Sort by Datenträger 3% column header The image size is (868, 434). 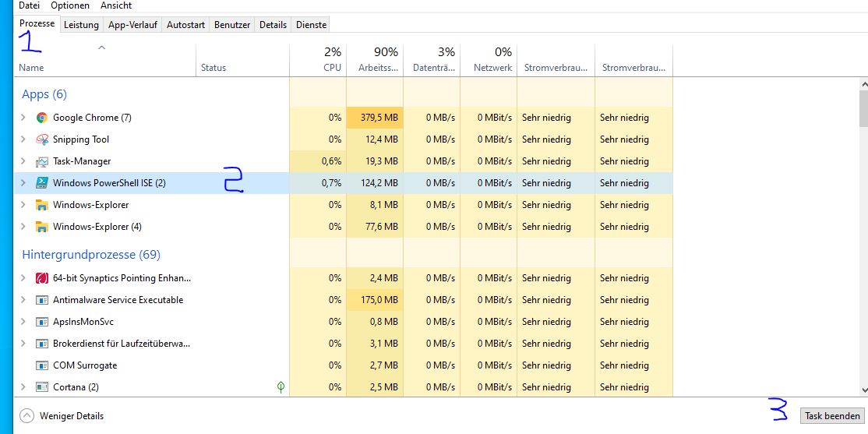tap(432, 60)
